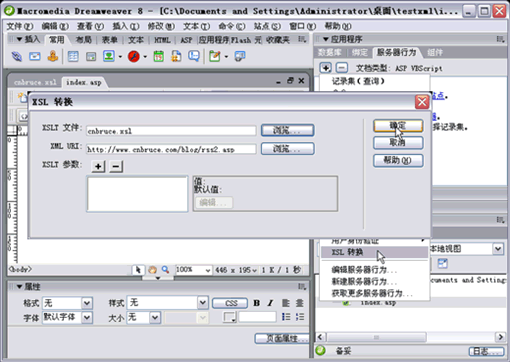Screen dimensions: 510x362
Task: Click the minus button to remove an XSLT parameter
Action: coord(116,166)
